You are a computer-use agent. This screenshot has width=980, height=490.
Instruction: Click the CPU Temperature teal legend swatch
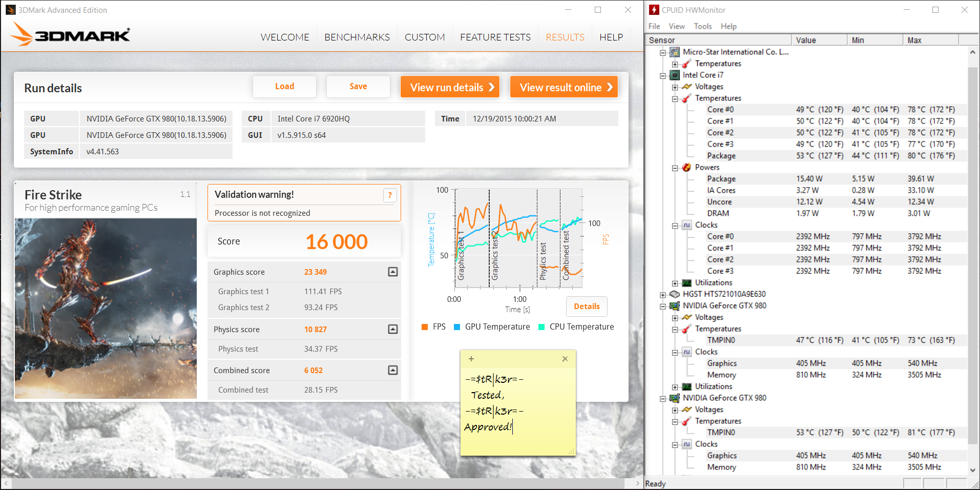click(541, 327)
